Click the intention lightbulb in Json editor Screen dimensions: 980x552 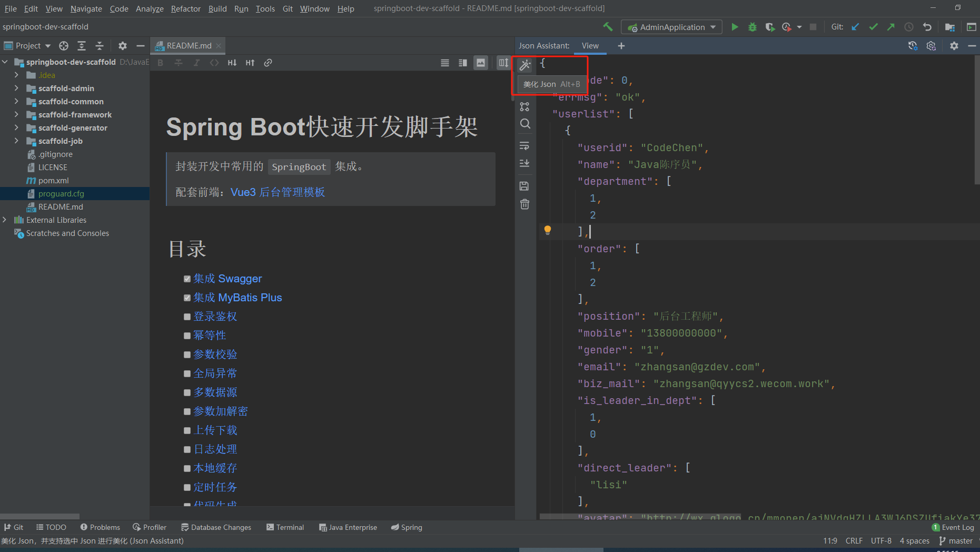point(548,230)
